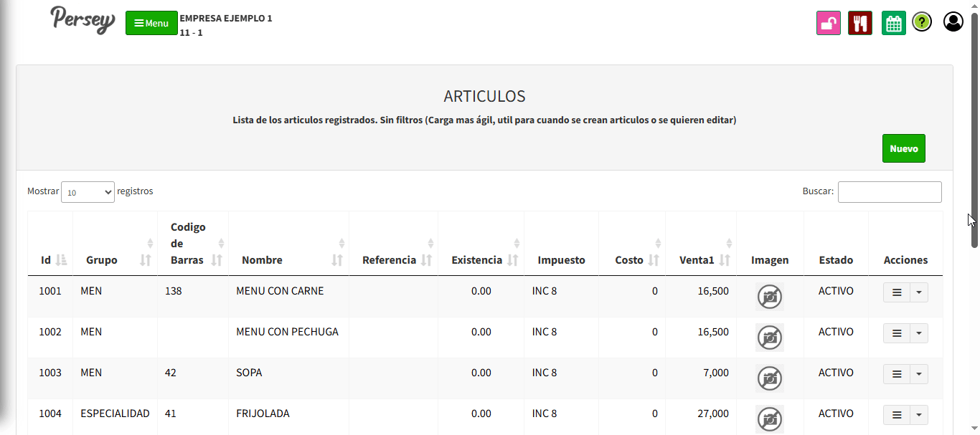Click Nuevo to create an article
This screenshot has height=435, width=980.
tap(903, 148)
